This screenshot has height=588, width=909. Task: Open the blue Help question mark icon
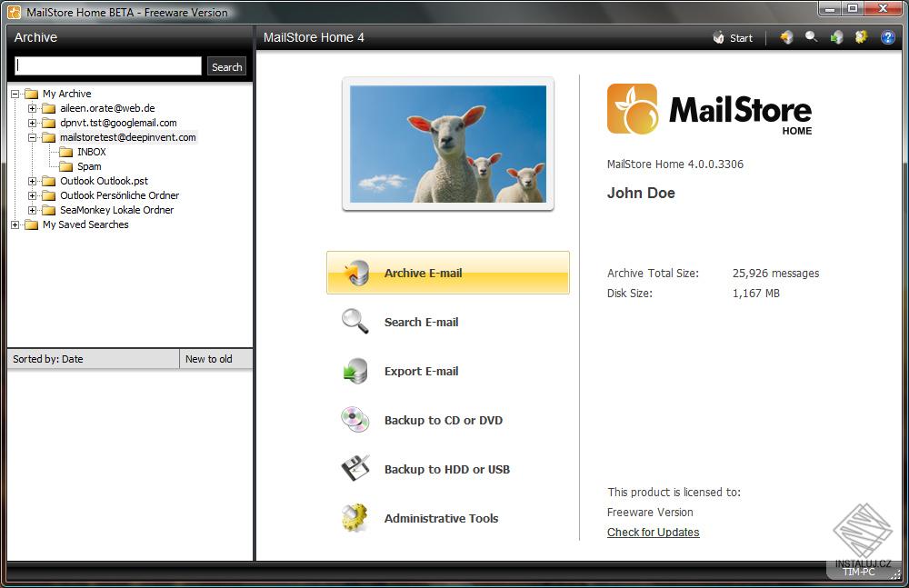tap(888, 37)
